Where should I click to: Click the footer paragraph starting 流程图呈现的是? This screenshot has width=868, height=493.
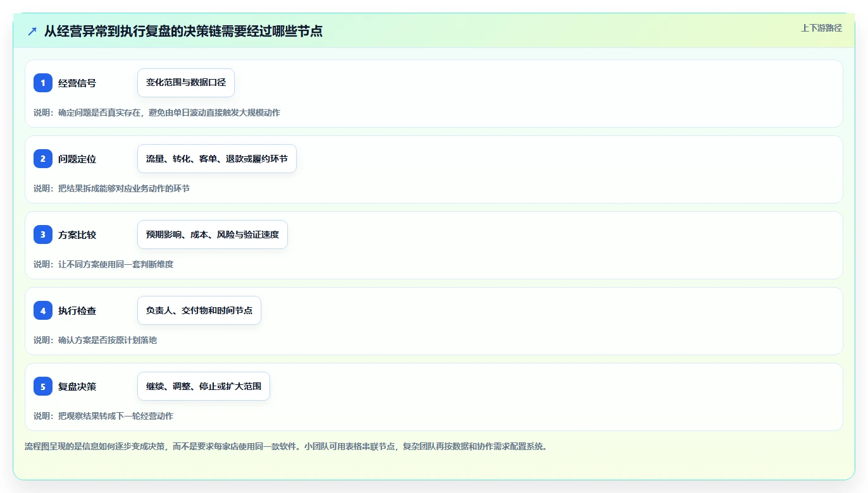286,446
